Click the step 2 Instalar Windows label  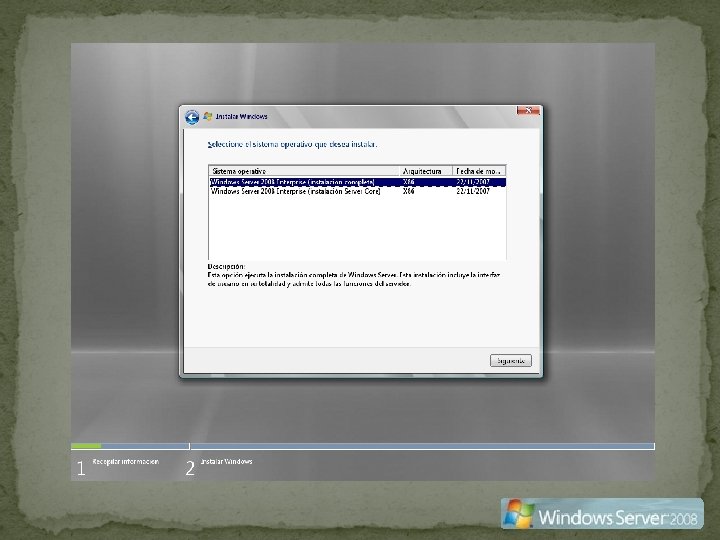pyautogui.click(x=226, y=461)
